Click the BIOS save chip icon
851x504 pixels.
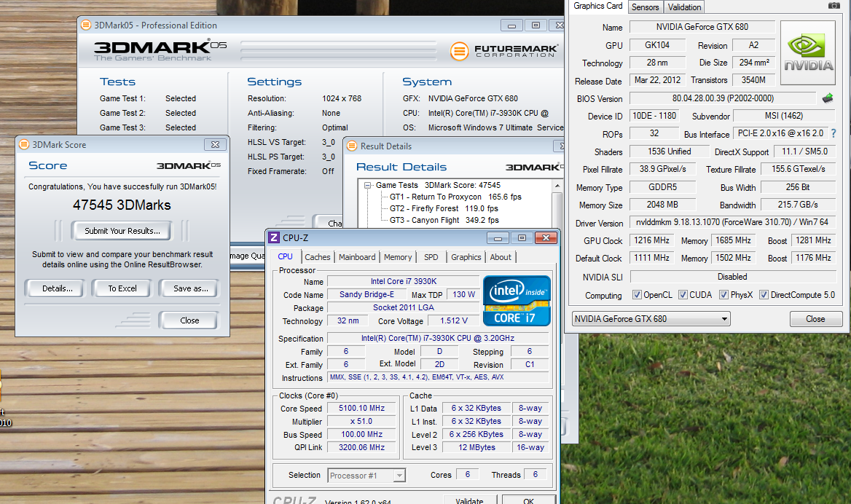(x=828, y=98)
